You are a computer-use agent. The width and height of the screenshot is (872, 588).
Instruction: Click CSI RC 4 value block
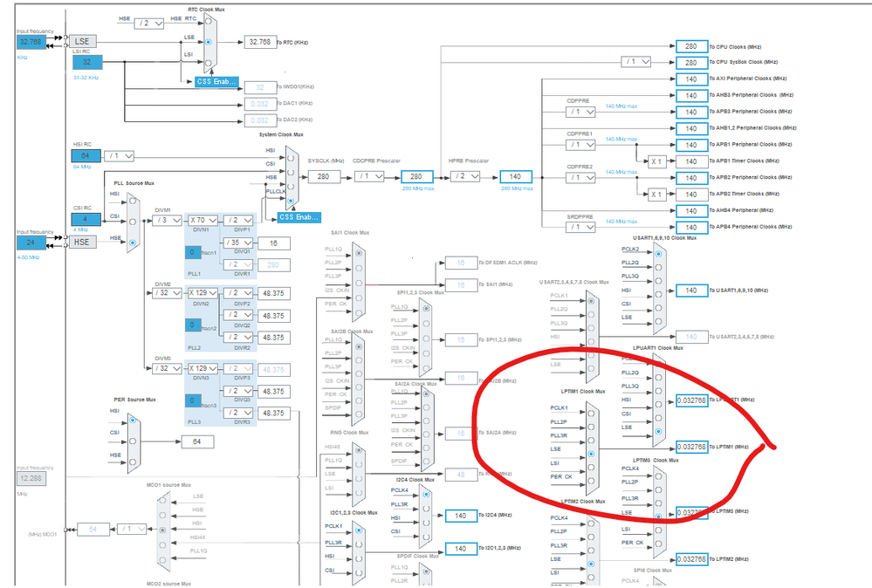click(x=86, y=219)
